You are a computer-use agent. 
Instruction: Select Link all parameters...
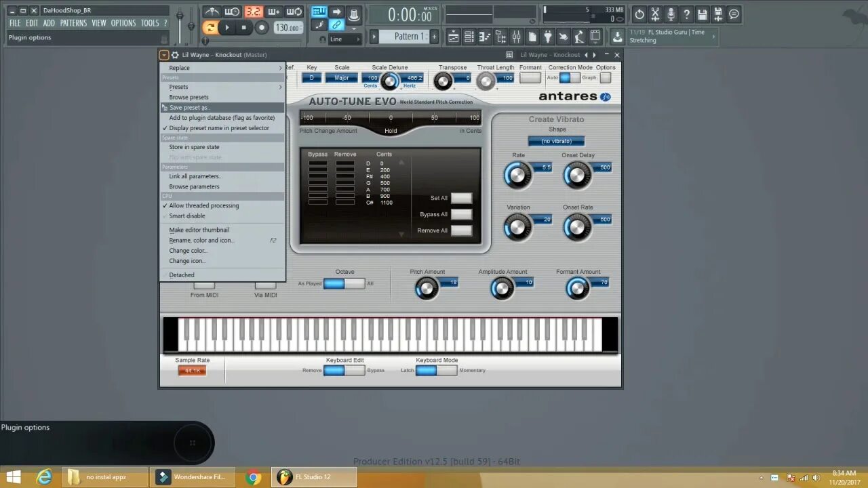pyautogui.click(x=222, y=176)
